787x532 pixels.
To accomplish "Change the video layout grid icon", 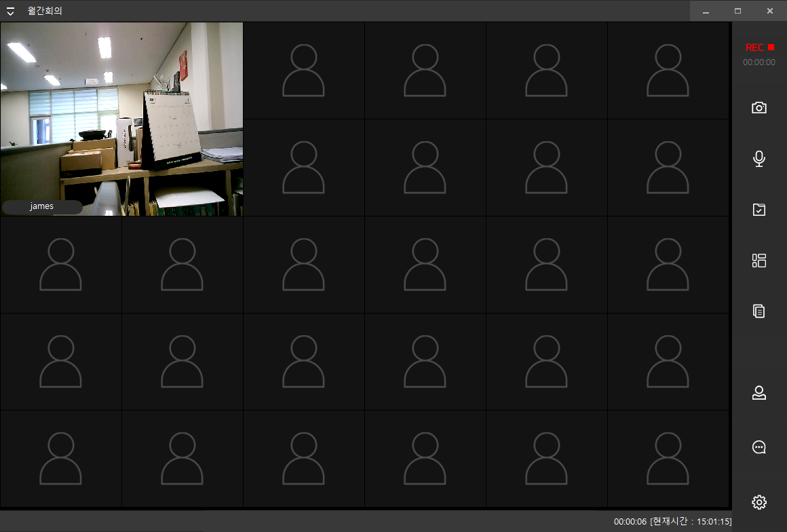I will click(x=759, y=261).
